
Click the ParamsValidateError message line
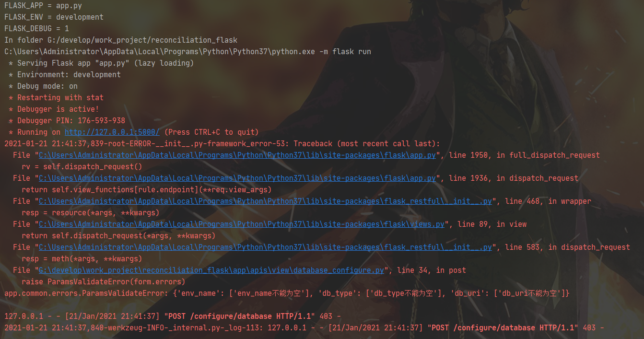tap(287, 293)
